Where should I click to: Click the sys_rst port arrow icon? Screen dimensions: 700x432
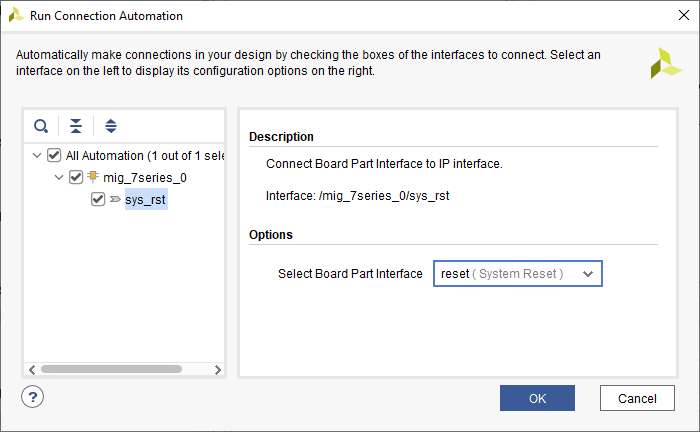click(x=115, y=199)
